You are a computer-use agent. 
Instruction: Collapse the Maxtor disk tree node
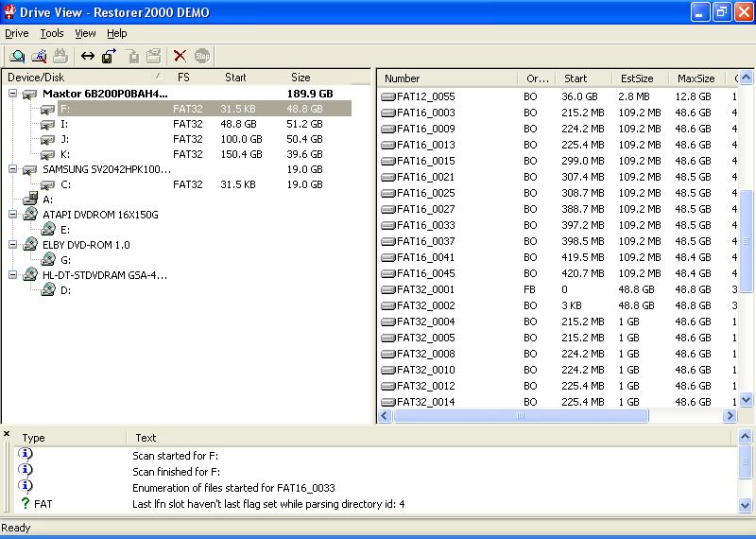tap(13, 93)
